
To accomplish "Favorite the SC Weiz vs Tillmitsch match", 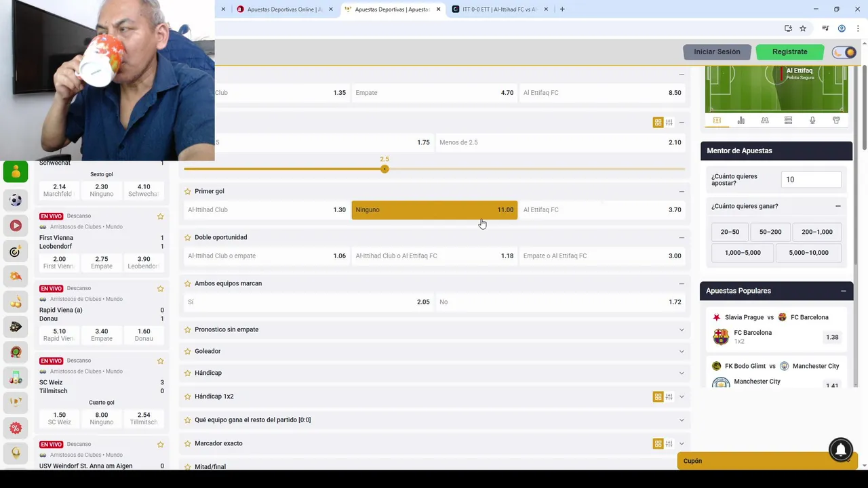I will (160, 361).
